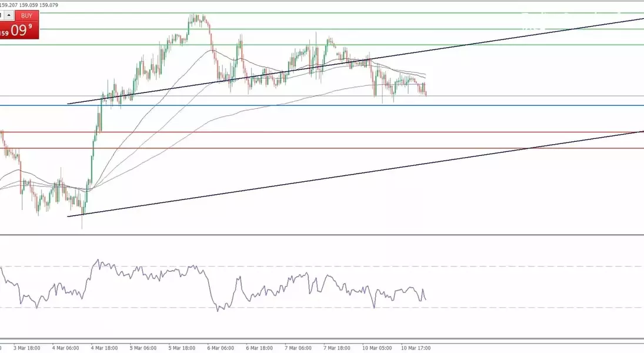The height and width of the screenshot is (353, 644).
Task: Click the 159.09 buy price panel
Action: [x=19, y=31]
